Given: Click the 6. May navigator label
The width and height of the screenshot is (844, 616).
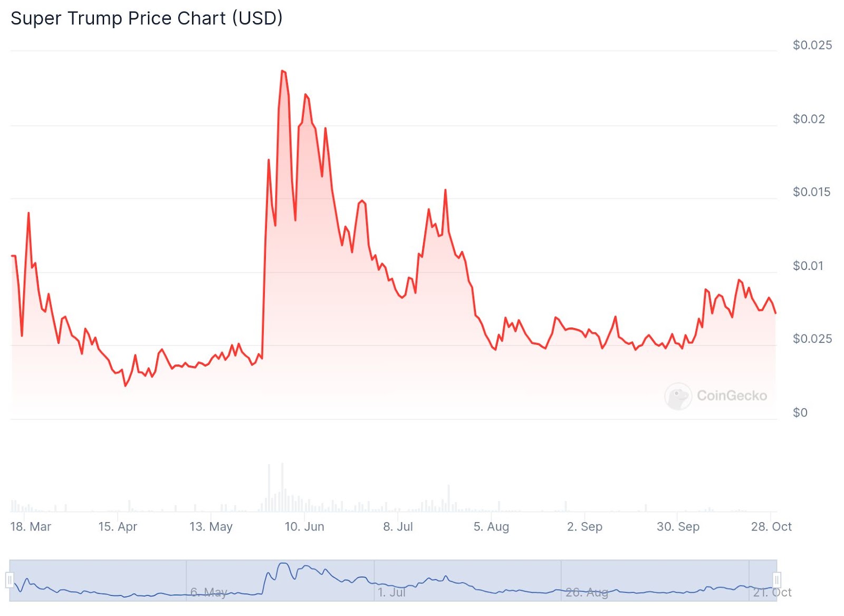Looking at the screenshot, I should 208,592.
